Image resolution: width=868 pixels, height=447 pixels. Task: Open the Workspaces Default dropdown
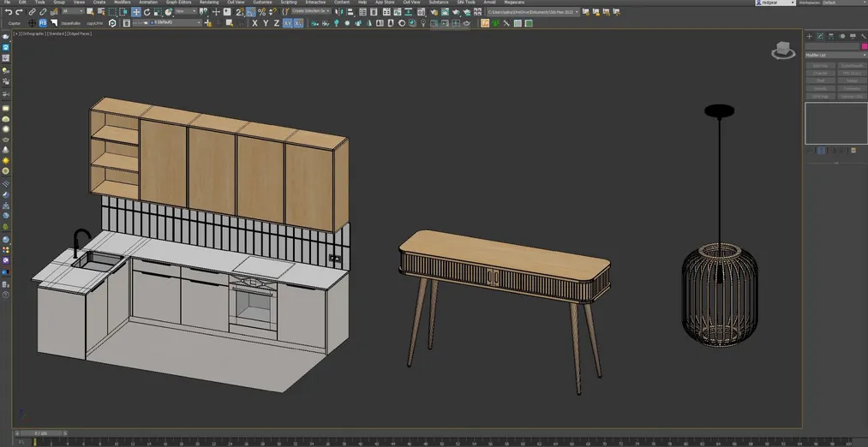(842, 3)
